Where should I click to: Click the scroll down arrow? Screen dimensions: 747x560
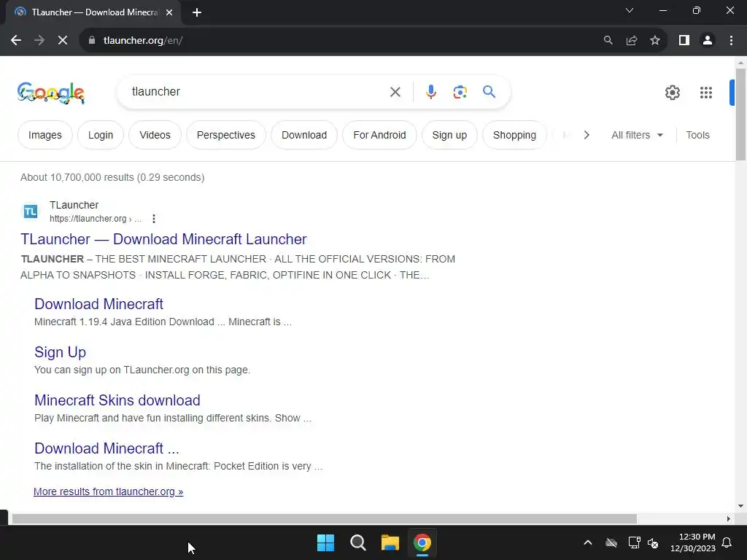click(x=740, y=506)
